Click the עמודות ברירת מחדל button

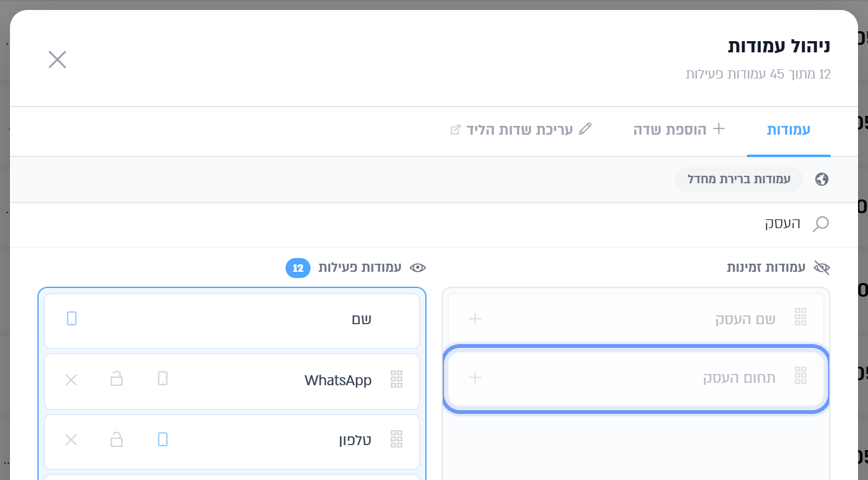click(739, 180)
